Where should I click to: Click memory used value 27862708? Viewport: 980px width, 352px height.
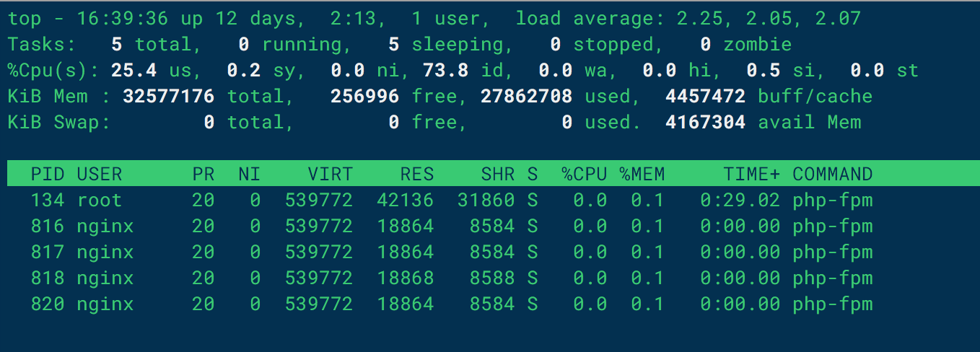527,96
